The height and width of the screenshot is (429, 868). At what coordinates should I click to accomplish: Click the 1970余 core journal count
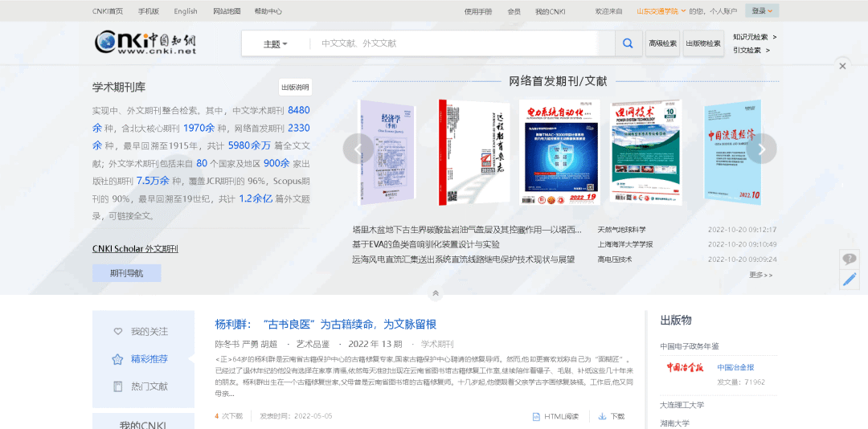pos(199,128)
